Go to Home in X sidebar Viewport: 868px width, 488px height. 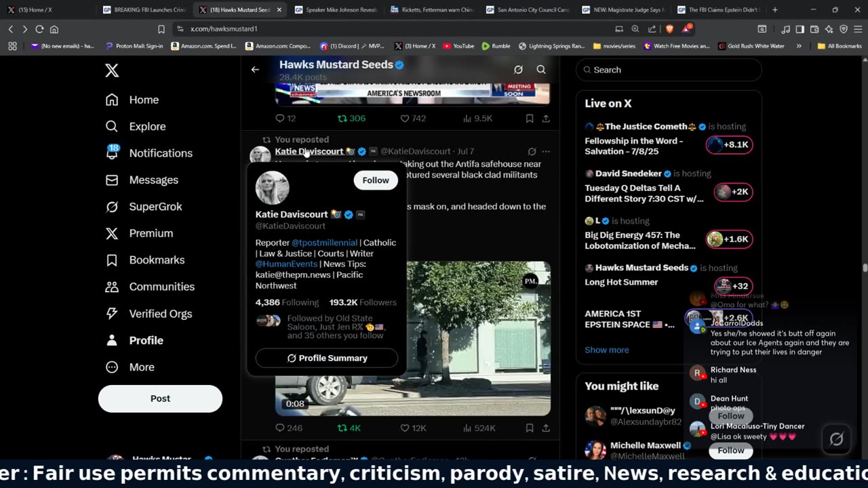132,100
